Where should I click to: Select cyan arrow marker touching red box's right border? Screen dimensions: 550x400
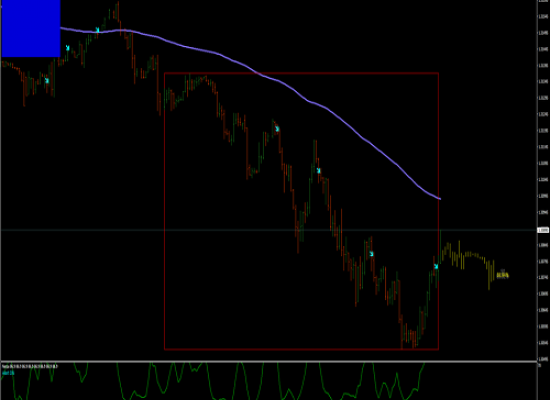[x=436, y=267]
